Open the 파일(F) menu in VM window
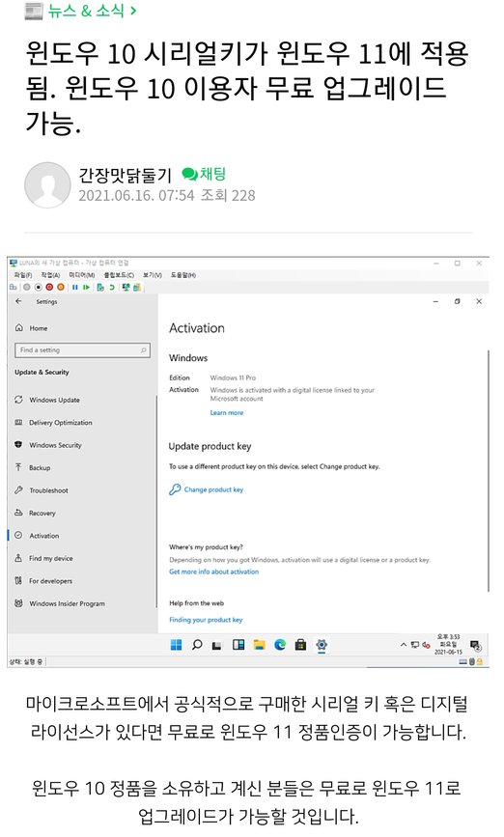 (x=23, y=275)
